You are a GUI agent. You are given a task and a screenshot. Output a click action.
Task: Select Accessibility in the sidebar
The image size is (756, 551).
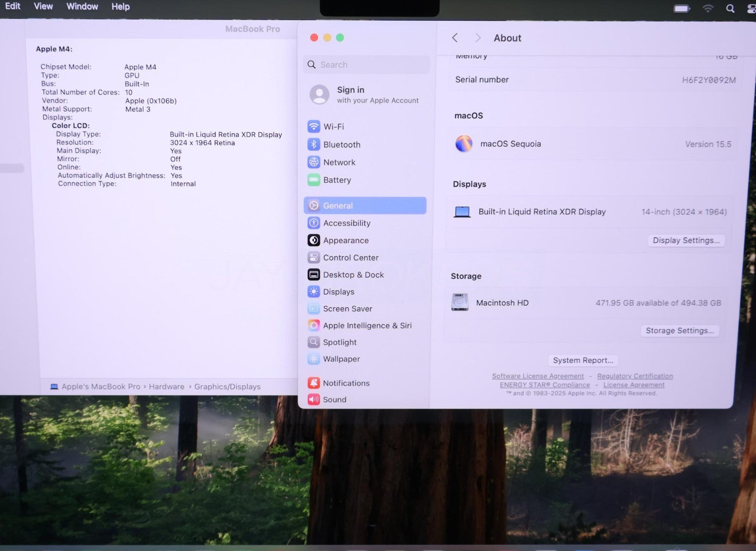[346, 223]
